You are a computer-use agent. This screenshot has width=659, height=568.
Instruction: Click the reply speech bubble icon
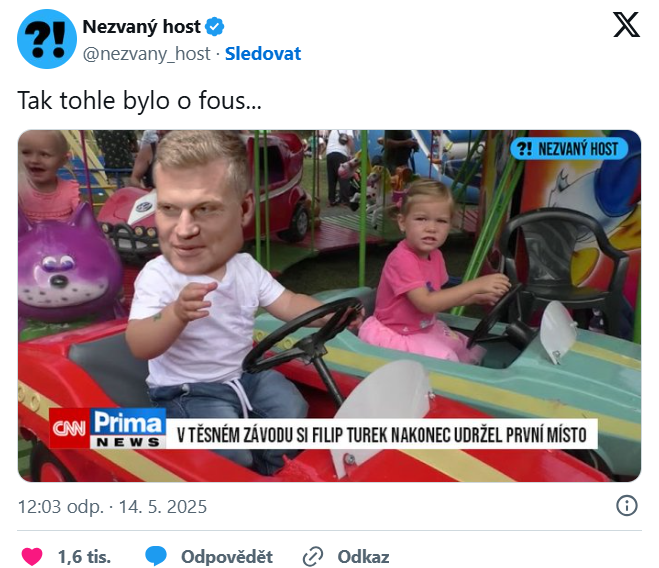point(156,556)
